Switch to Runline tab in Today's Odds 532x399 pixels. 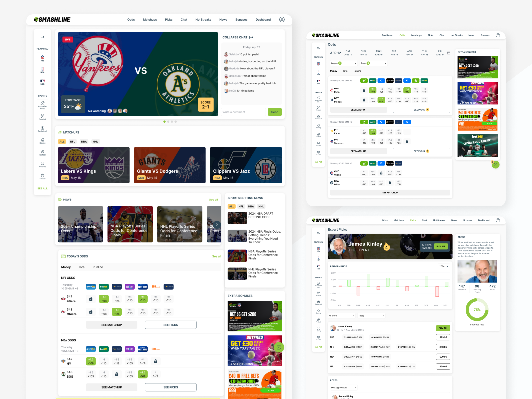point(98,267)
